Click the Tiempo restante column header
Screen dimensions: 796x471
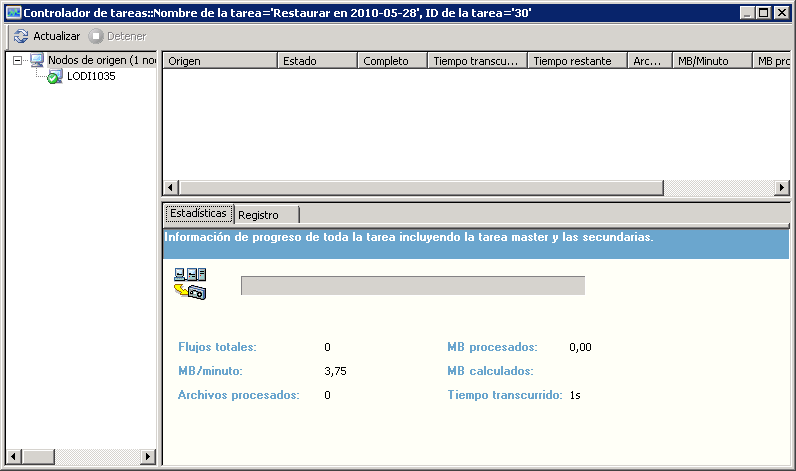[x=578, y=61]
